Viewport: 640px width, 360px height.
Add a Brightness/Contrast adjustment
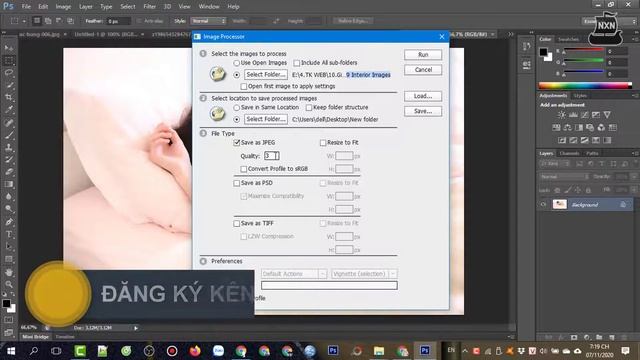click(x=562, y=115)
